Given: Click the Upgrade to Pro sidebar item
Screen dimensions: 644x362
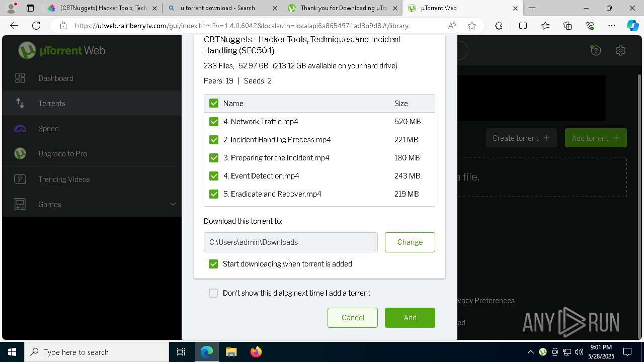Looking at the screenshot, I should (92, 153).
